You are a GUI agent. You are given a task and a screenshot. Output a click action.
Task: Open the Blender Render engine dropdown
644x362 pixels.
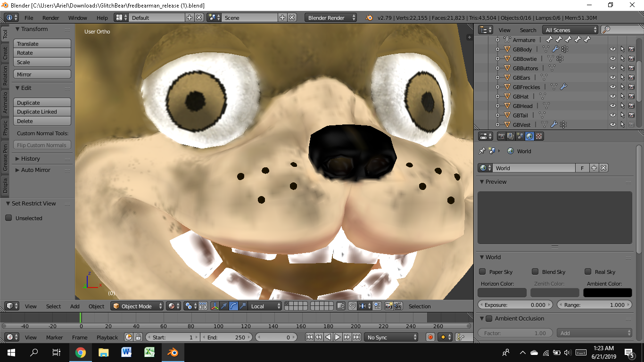331,17
